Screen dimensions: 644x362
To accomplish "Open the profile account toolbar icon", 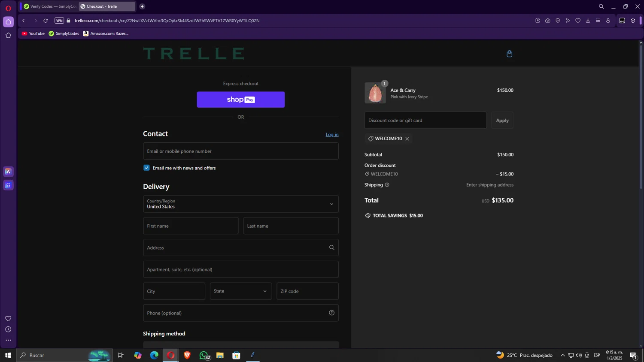I will (608, 21).
